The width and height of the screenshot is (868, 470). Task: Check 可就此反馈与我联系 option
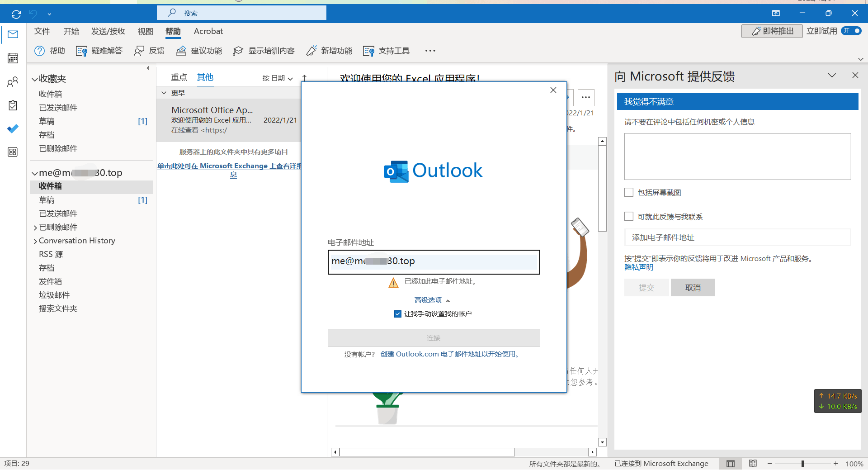click(x=628, y=216)
